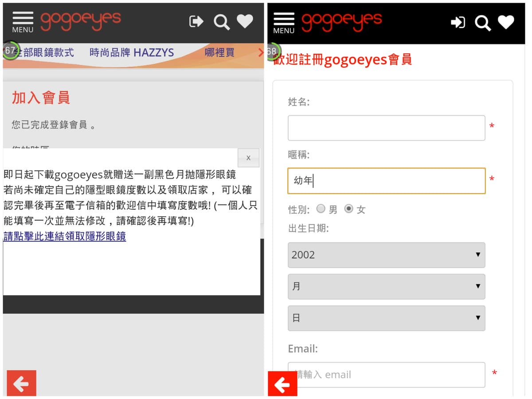Open search magnifier on right screen
Image resolution: width=532 pixels, height=399 pixels.
point(483,23)
